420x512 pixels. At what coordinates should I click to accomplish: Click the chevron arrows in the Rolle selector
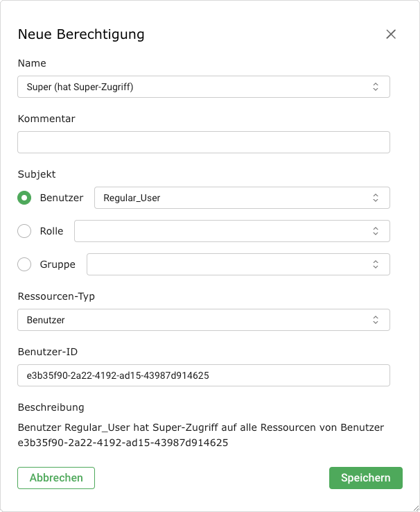[x=375, y=231]
